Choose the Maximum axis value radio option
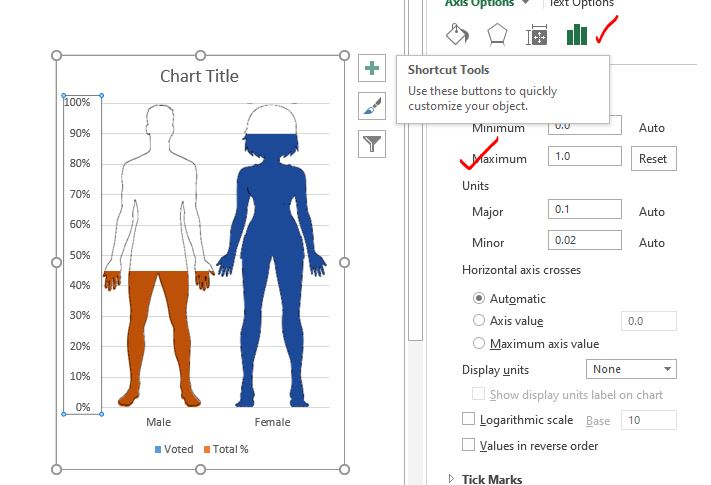 pos(479,343)
